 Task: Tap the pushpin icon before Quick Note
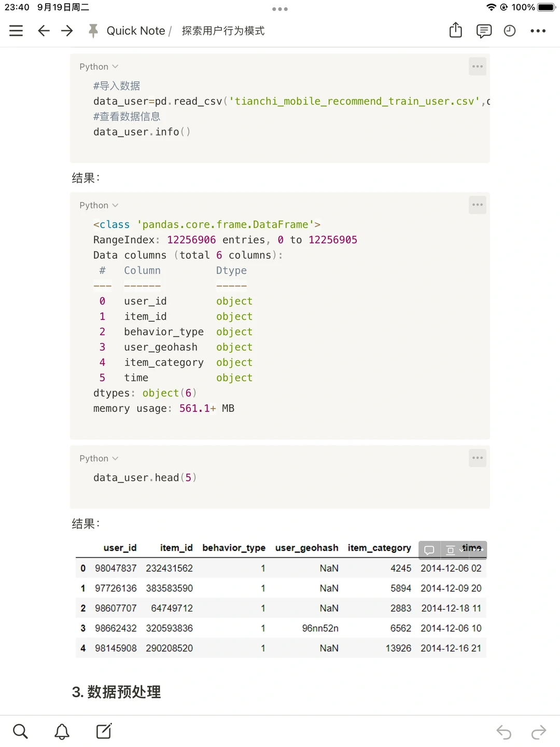93,31
